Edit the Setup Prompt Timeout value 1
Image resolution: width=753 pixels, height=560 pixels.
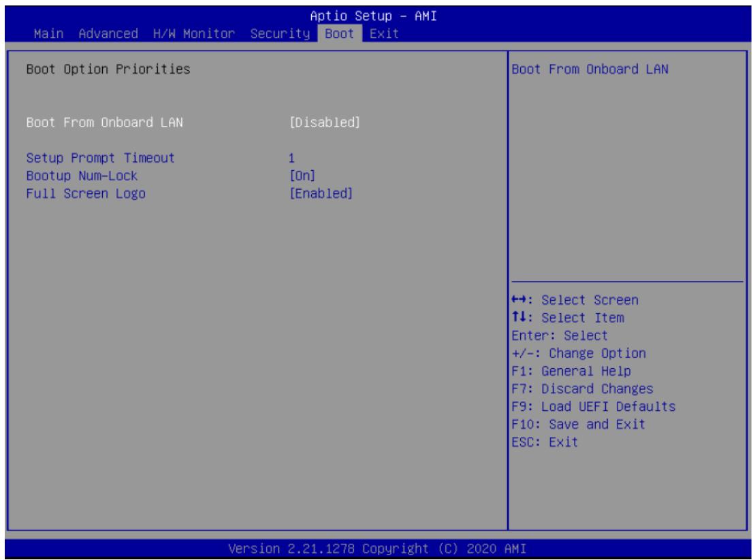(291, 159)
